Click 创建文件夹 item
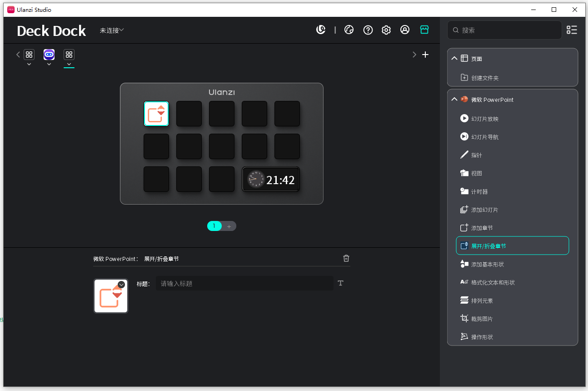 484,78
